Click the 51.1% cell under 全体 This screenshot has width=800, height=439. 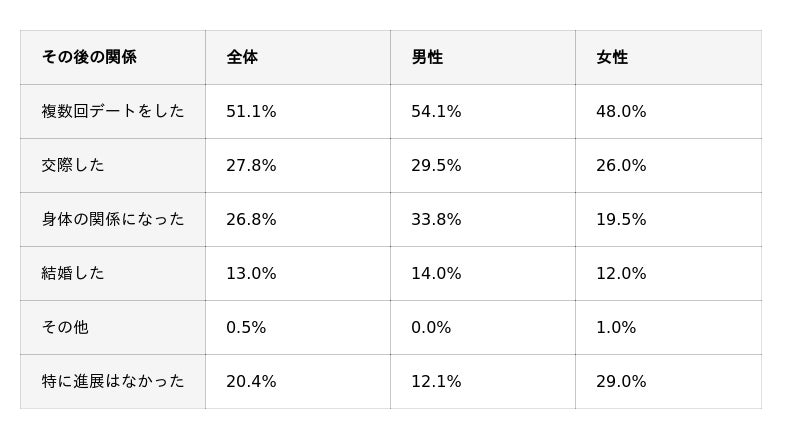tap(298, 111)
